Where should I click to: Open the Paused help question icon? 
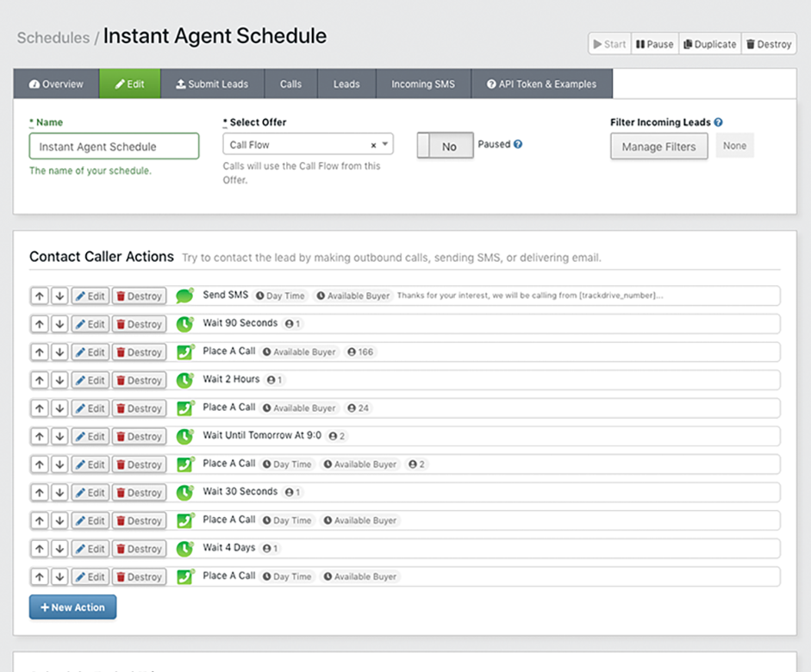[518, 144]
